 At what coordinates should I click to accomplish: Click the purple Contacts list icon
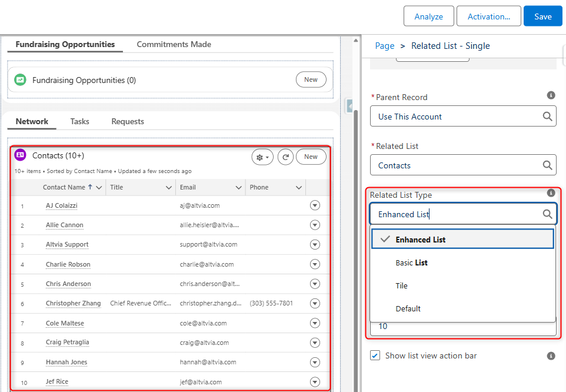(21, 155)
